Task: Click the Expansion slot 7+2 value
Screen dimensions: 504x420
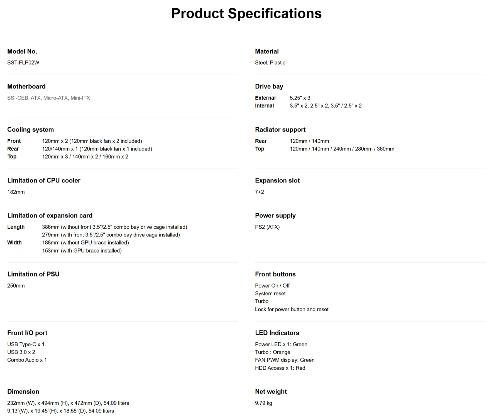Action: [259, 192]
